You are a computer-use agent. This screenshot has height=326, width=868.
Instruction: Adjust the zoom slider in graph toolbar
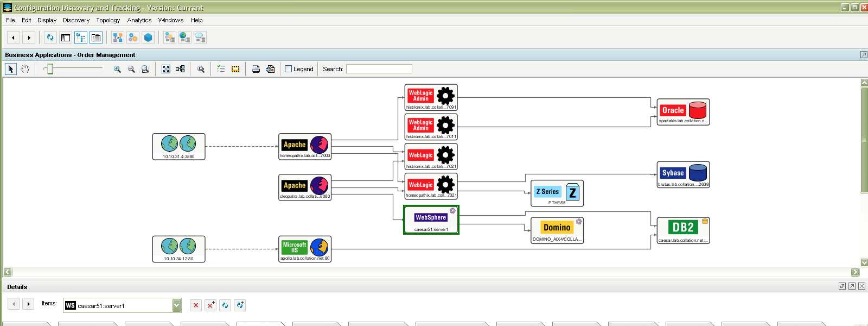[x=49, y=68]
